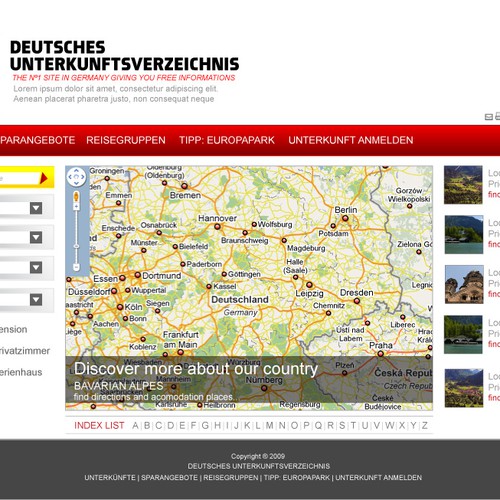Click the search input field in the yellow box
Image resolution: width=500 pixels, height=500 pixels.
[x=19, y=178]
